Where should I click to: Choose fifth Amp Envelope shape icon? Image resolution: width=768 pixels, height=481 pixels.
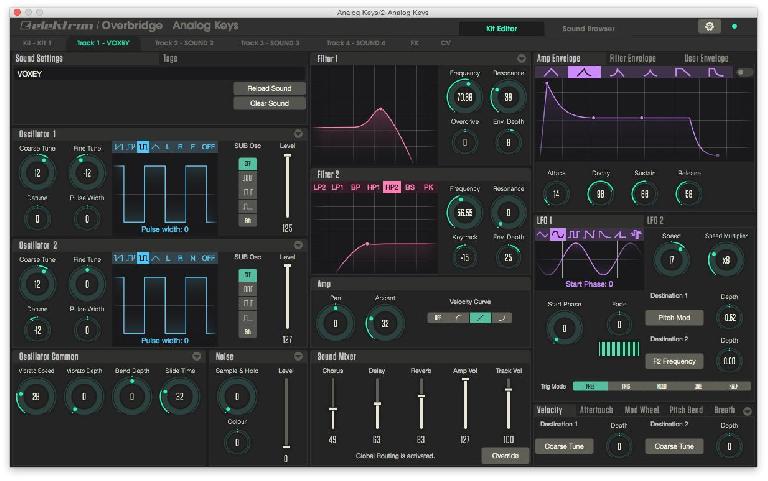[683, 72]
